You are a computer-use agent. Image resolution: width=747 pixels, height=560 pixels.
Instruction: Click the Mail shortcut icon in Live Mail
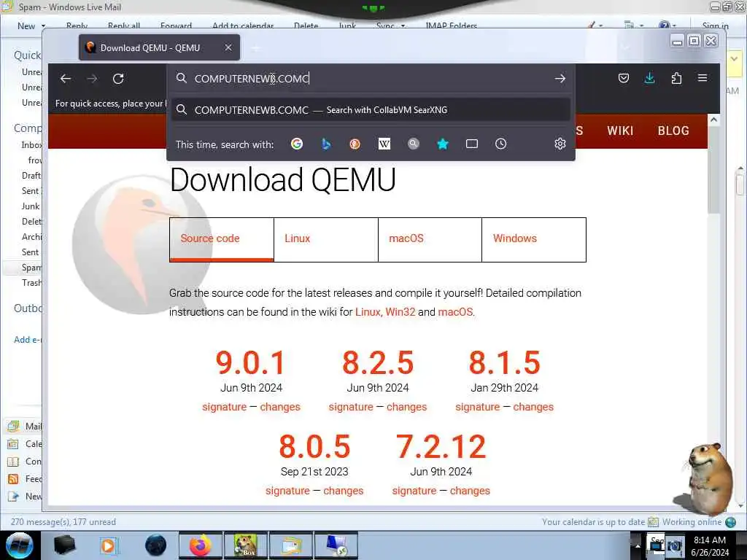(13, 426)
